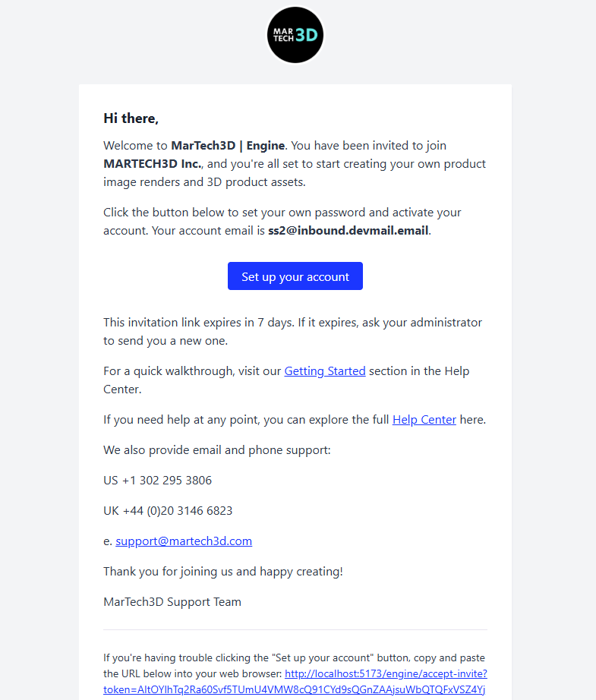Click the MarTech3D Support Team signature

click(172, 602)
